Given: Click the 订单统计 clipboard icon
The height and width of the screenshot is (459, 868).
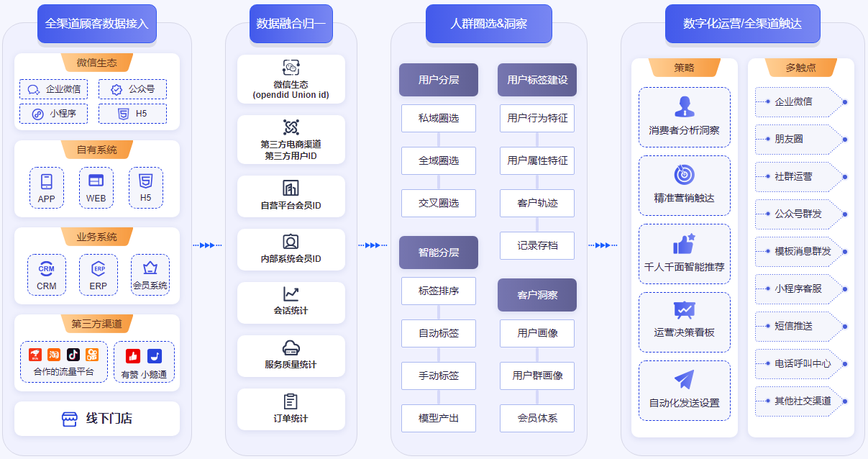Looking at the screenshot, I should [291, 401].
